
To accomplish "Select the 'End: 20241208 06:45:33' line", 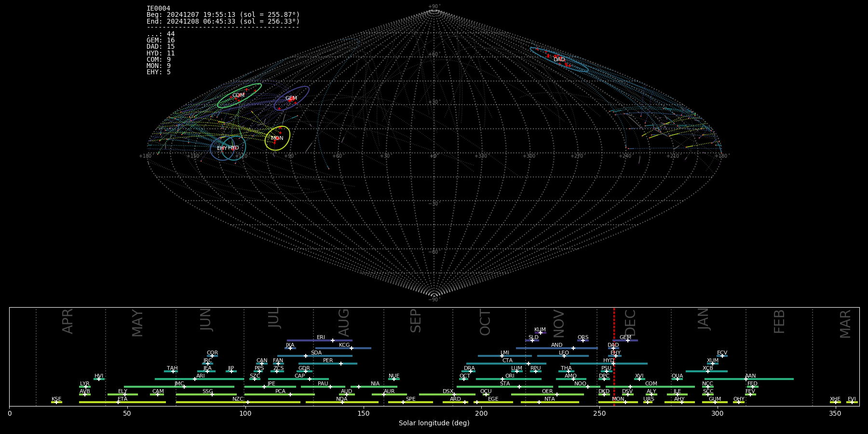I will tap(223, 21).
